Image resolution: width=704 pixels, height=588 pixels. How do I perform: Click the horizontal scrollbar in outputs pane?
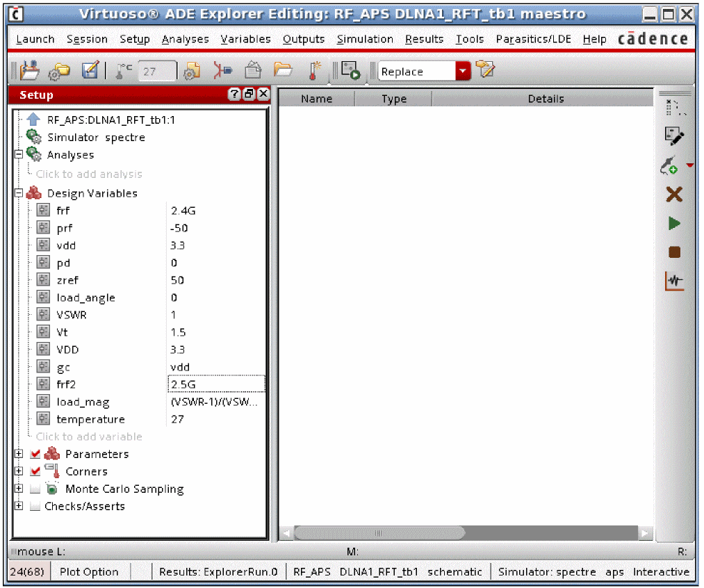(379, 533)
